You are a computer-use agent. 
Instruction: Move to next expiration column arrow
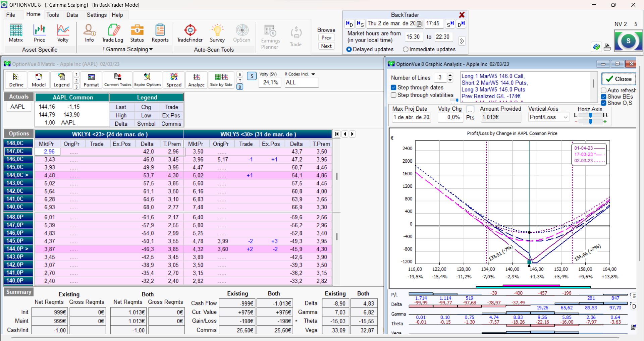pyautogui.click(x=353, y=134)
